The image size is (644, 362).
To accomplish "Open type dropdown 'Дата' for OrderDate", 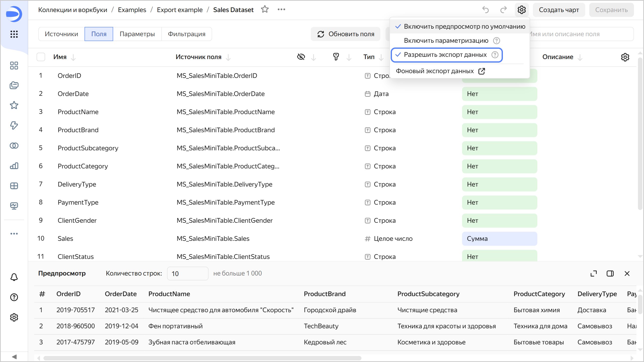I will (x=381, y=94).
